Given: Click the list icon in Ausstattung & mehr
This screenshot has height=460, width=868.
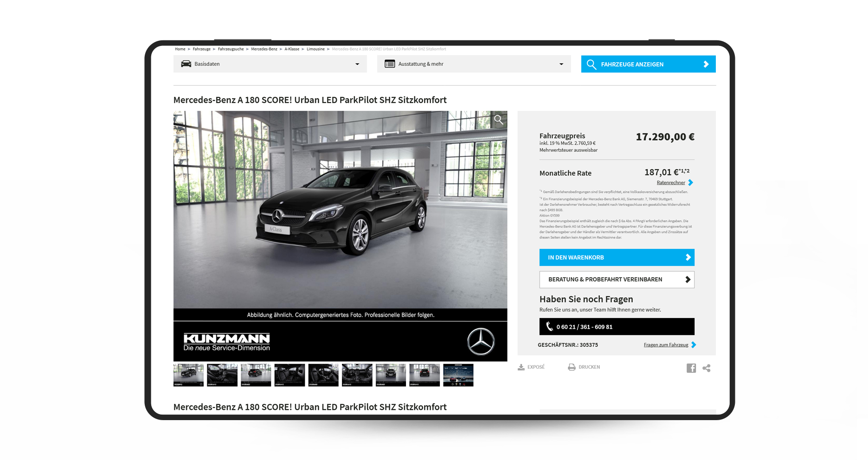Looking at the screenshot, I should [x=390, y=64].
